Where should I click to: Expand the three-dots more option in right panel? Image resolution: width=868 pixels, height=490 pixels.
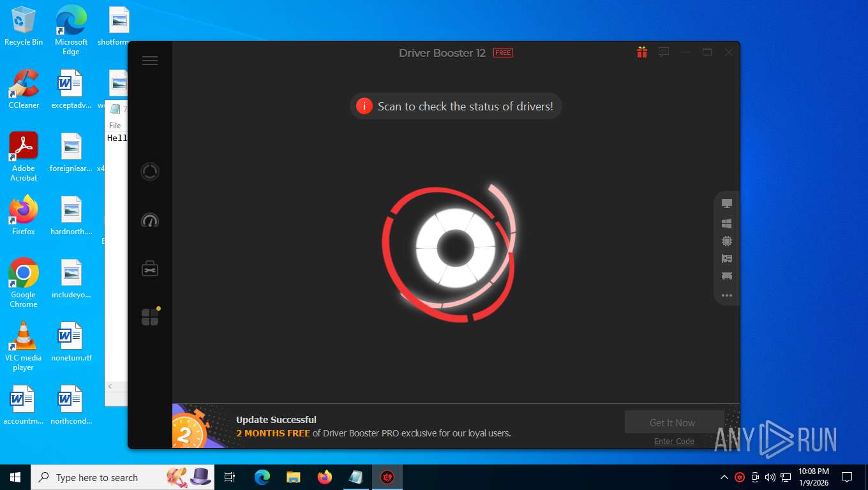[726, 295]
